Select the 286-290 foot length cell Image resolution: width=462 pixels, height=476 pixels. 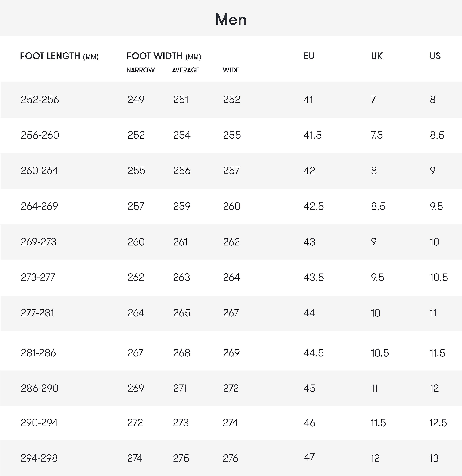pyautogui.click(x=40, y=388)
